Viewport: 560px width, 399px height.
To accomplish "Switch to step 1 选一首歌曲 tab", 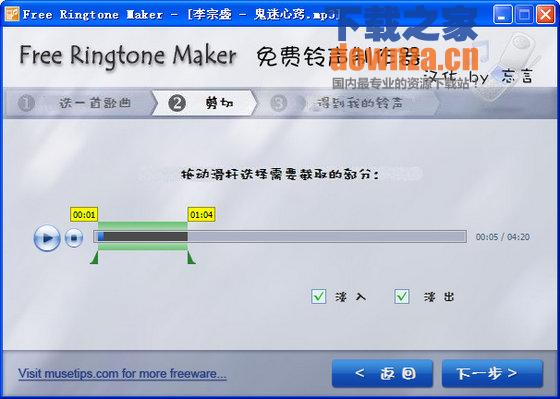I will pos(79,103).
